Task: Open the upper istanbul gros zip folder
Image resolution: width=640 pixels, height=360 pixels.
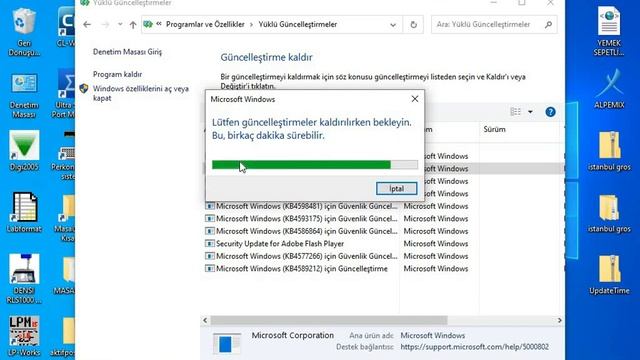Action: (609, 151)
